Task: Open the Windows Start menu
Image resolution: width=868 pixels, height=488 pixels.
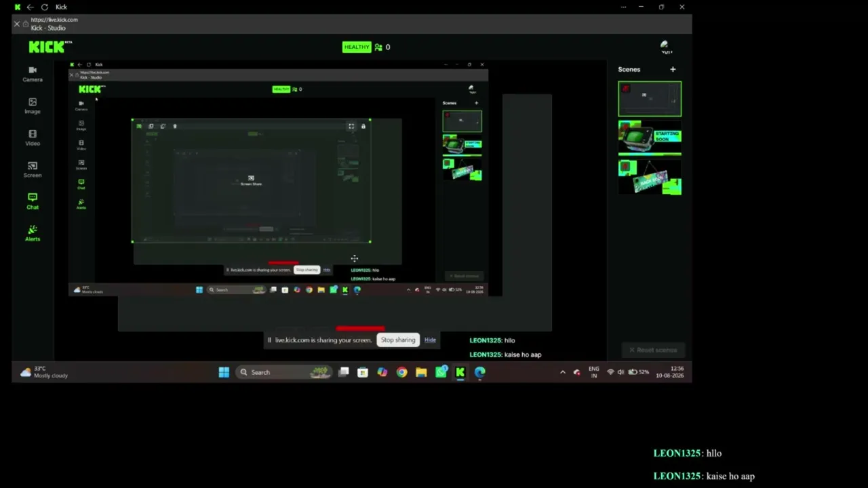Action: point(224,372)
